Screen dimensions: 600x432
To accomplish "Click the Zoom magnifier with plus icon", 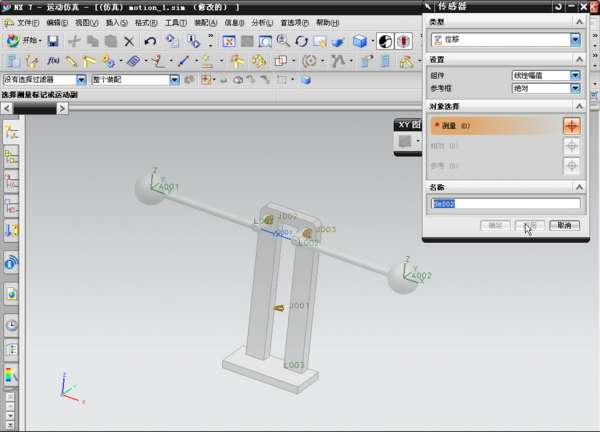I will click(x=283, y=41).
